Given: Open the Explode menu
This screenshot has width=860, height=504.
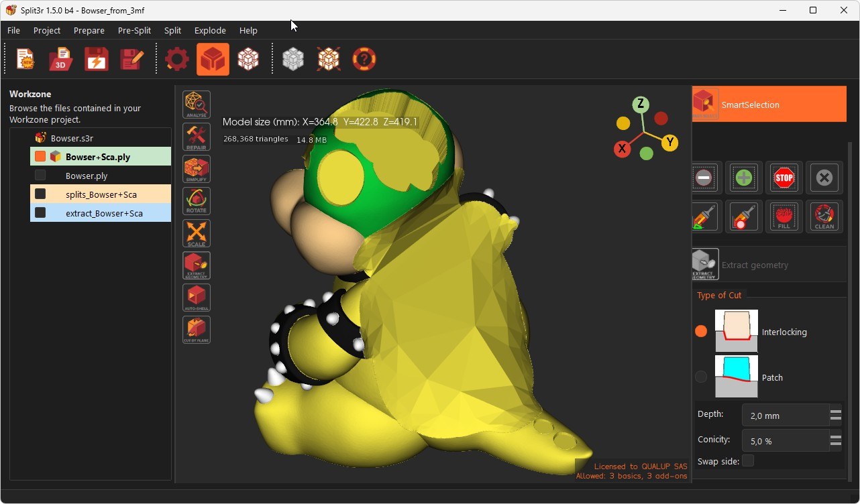Looking at the screenshot, I should (x=210, y=30).
